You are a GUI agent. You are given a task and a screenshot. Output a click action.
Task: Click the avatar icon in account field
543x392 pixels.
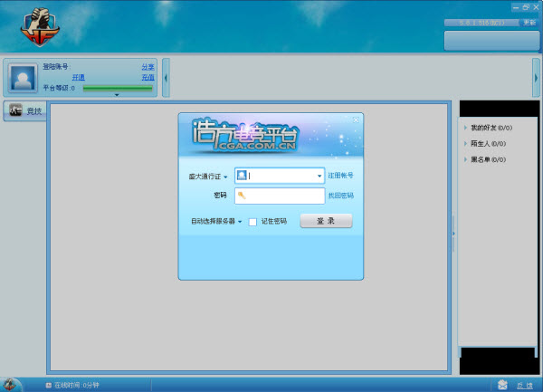point(242,176)
